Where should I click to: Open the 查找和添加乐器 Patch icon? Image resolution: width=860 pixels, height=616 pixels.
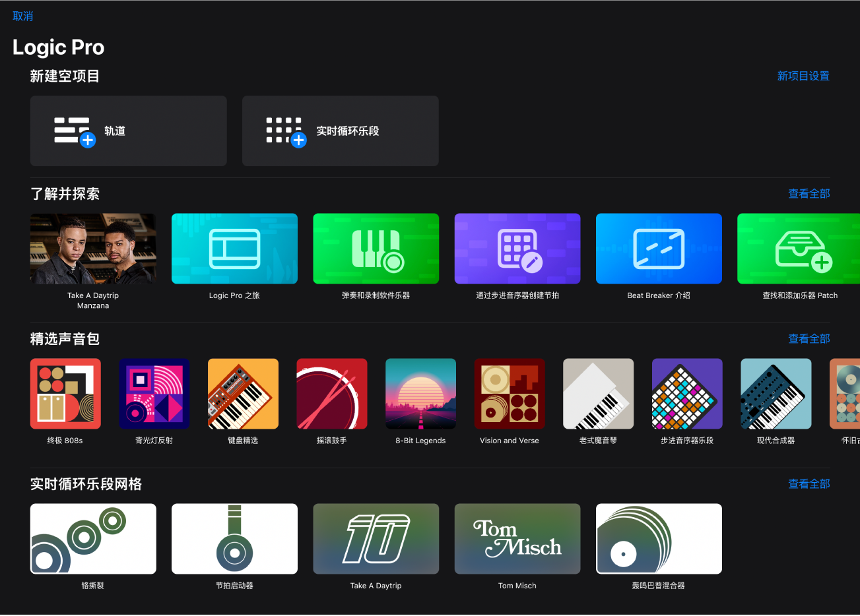coord(799,249)
